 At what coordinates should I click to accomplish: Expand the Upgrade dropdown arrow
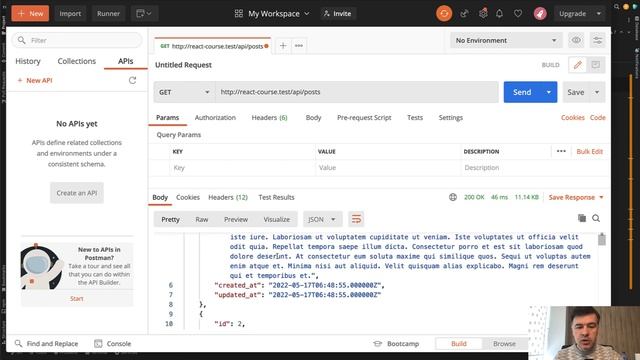pyautogui.click(x=599, y=13)
